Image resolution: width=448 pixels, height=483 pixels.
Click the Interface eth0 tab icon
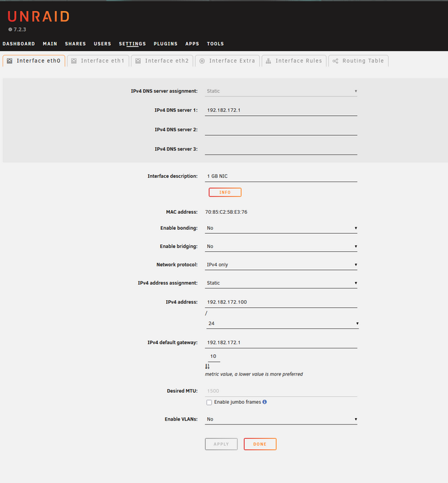(x=10, y=61)
